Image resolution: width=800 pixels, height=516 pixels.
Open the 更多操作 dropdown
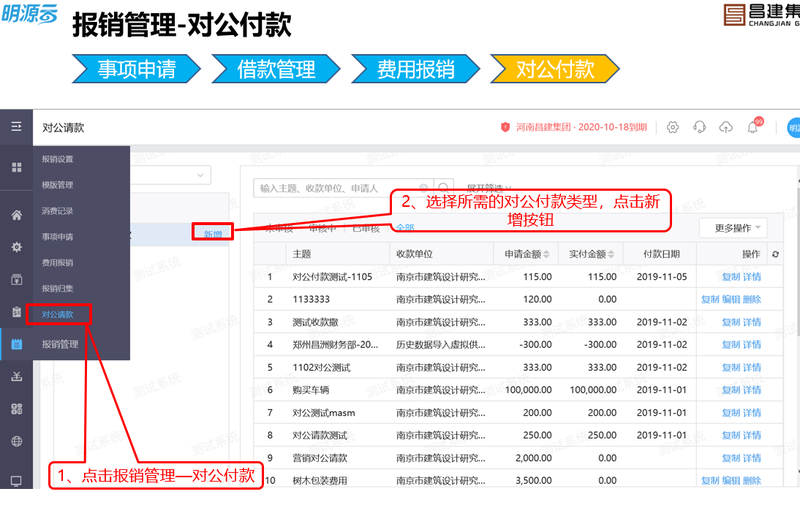pyautogui.click(x=733, y=228)
